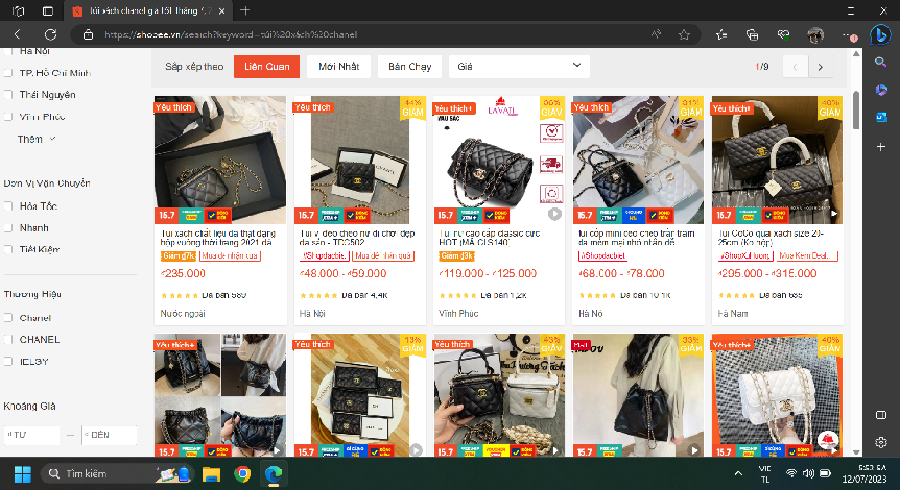Open Chrome from the taskbar
Viewport: 900px width, 491px height.
[x=242, y=473]
